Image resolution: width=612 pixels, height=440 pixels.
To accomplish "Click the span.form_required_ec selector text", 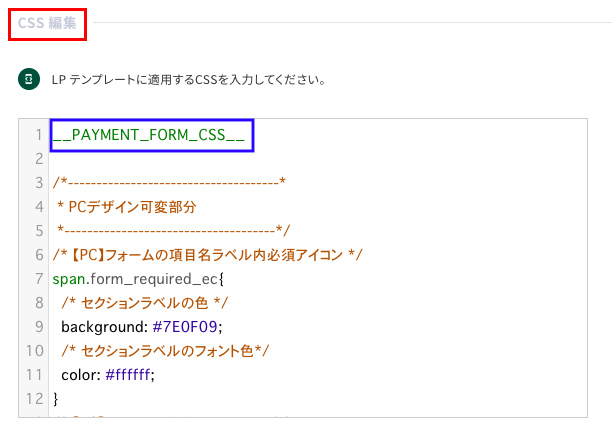I will coord(138,279).
